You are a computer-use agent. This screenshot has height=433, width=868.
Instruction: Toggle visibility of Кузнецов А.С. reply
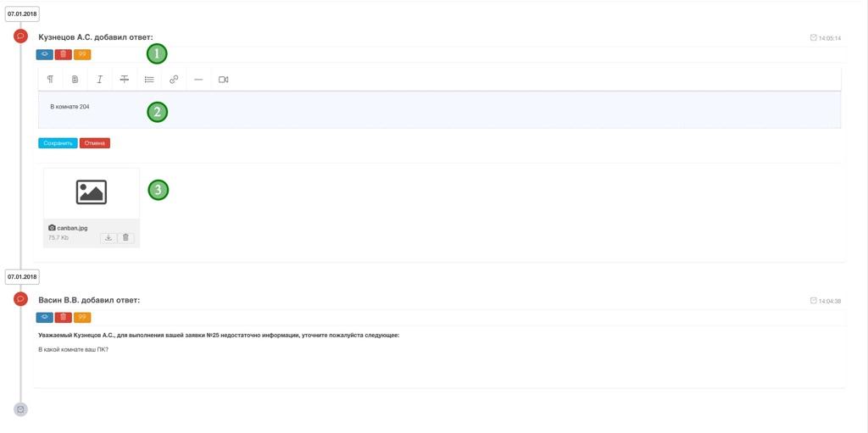tap(45, 55)
